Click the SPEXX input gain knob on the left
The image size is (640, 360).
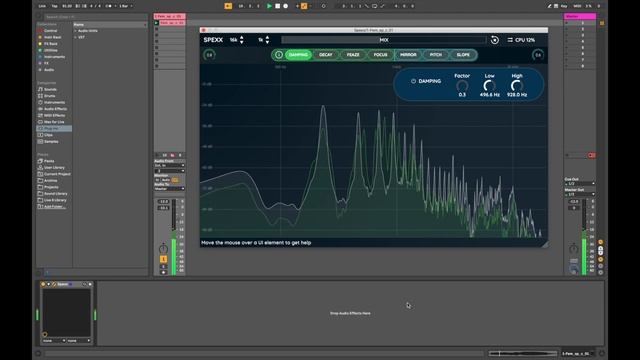pos(209,55)
